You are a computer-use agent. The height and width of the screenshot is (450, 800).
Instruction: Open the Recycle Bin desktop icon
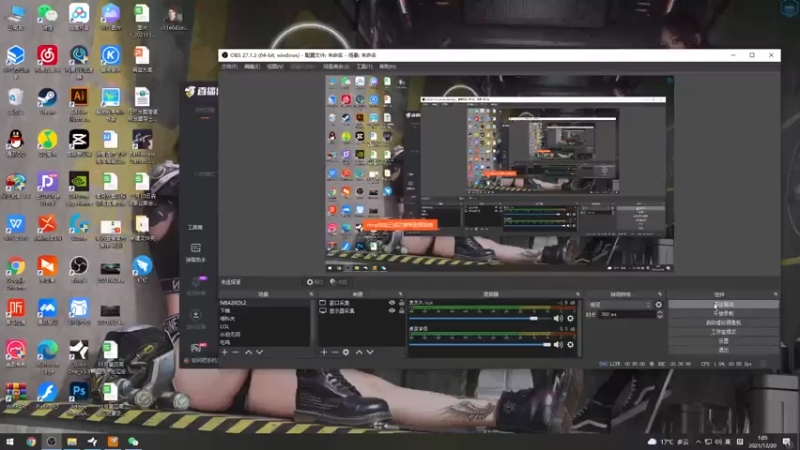tap(16, 101)
